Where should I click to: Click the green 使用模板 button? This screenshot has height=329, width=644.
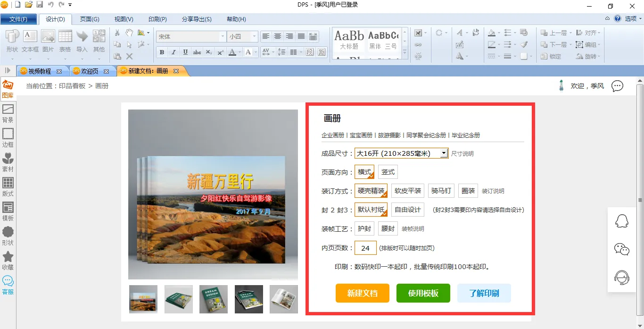[x=423, y=293]
